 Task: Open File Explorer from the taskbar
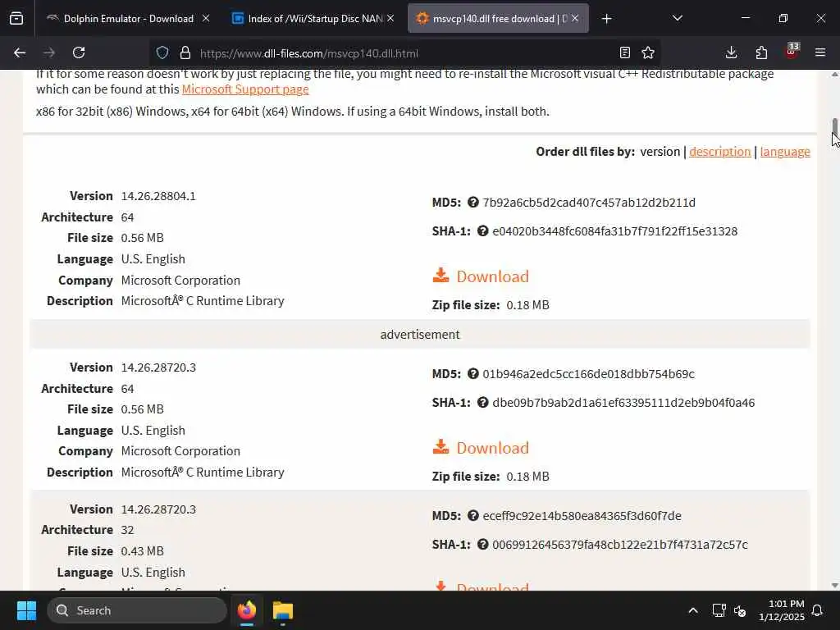click(x=283, y=610)
